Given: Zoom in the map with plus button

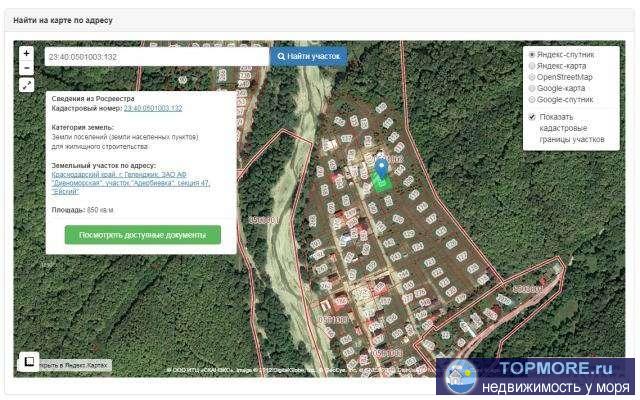Looking at the screenshot, I should [26, 53].
